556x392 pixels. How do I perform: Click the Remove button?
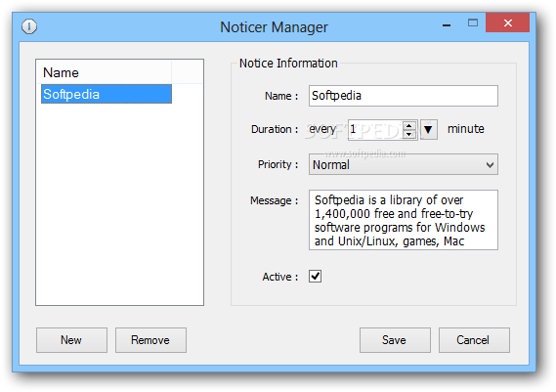pyautogui.click(x=150, y=340)
